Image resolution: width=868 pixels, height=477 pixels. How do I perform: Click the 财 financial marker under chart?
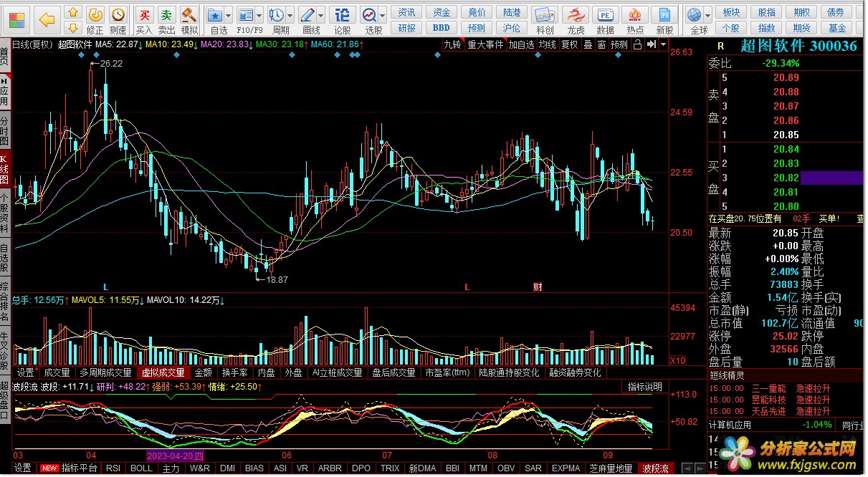[x=537, y=287]
